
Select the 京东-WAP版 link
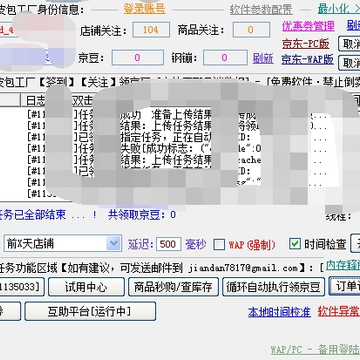(307, 60)
